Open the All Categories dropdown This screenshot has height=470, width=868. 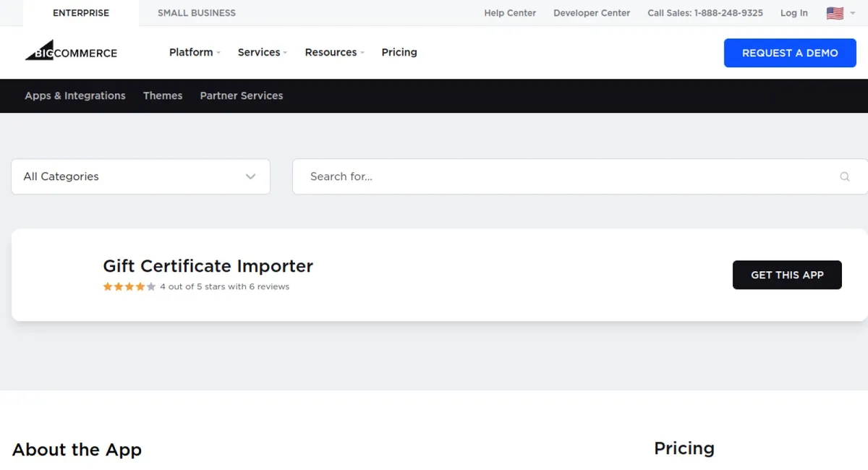pos(140,176)
